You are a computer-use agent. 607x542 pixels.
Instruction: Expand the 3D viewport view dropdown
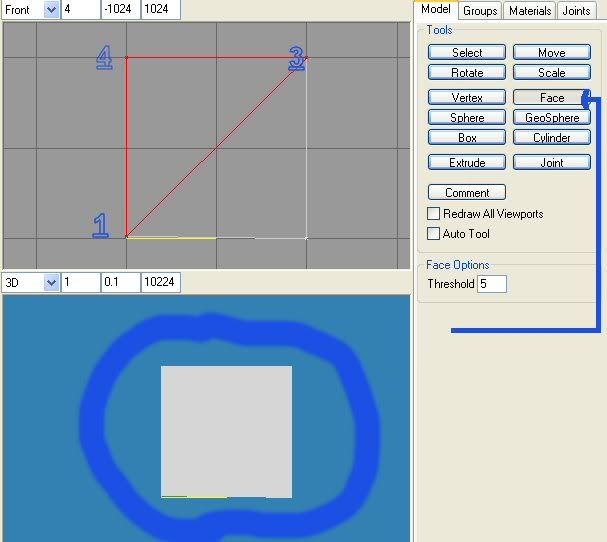(51, 282)
